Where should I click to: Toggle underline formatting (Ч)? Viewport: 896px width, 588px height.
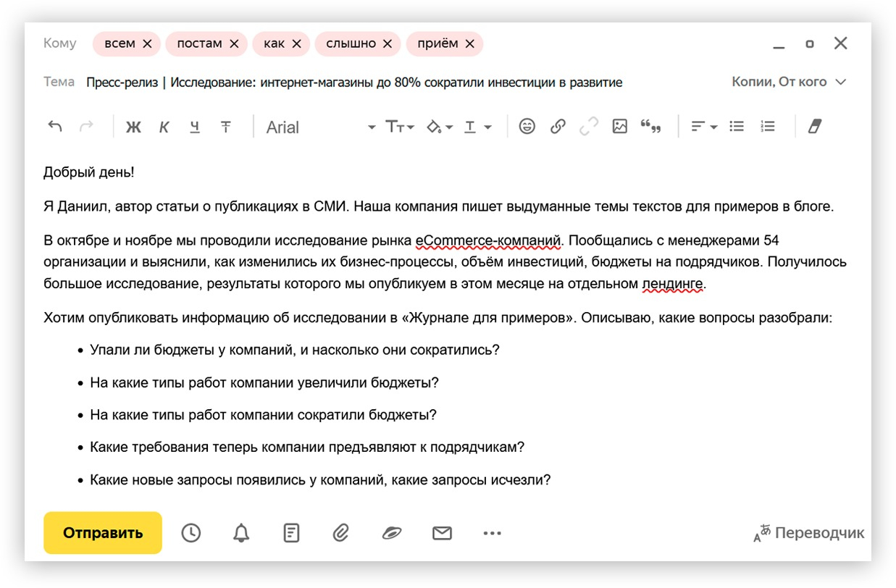click(x=194, y=127)
